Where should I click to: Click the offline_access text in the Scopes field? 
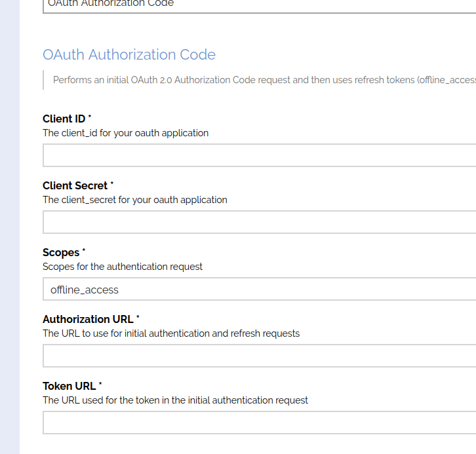[x=85, y=290]
